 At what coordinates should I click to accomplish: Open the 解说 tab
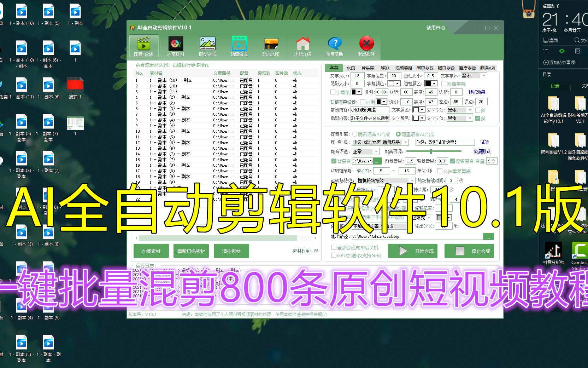(x=385, y=68)
